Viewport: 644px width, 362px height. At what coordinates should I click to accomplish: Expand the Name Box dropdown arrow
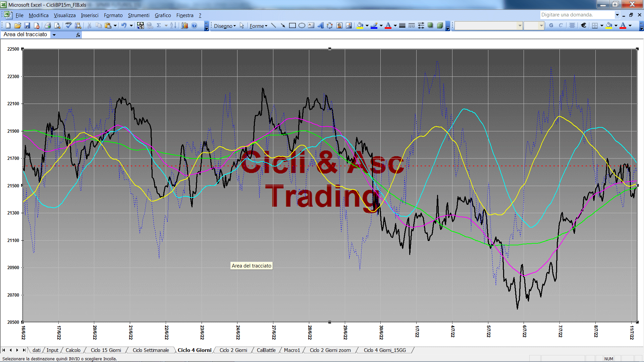pyautogui.click(x=54, y=35)
